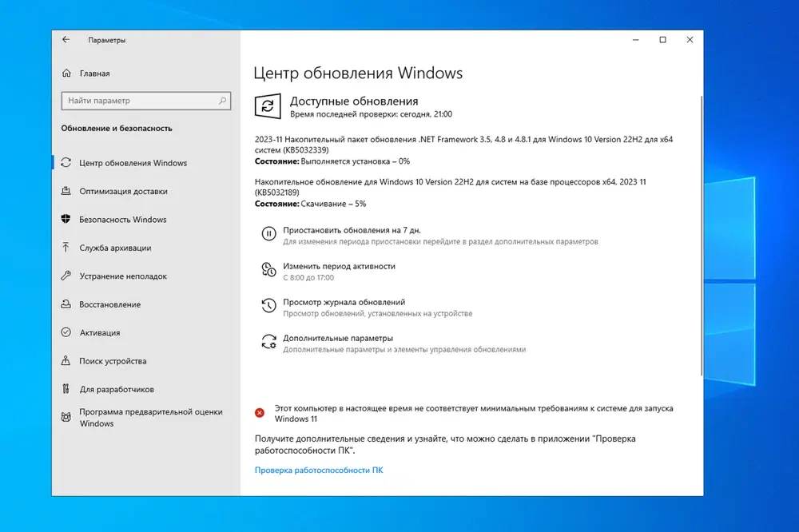Click the Оптимизация доставки icon

(x=66, y=191)
